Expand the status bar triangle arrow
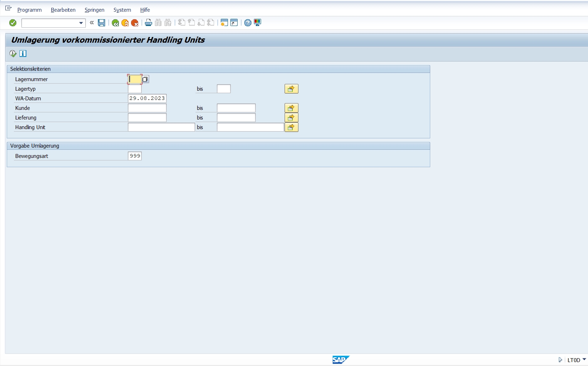Viewport: 588px width, 366px height. coord(560,360)
